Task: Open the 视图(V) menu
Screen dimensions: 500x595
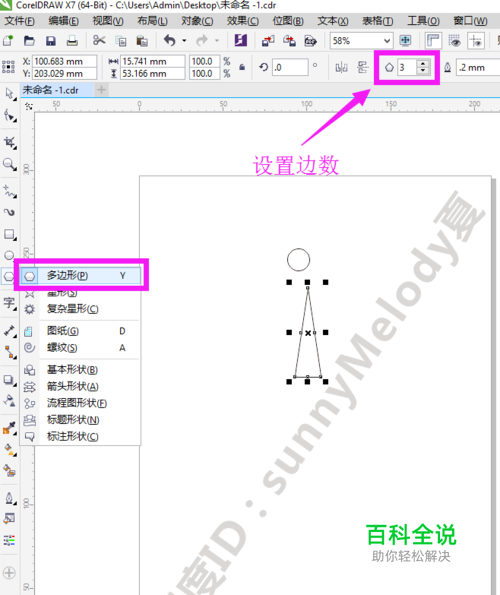Action: tap(108, 21)
